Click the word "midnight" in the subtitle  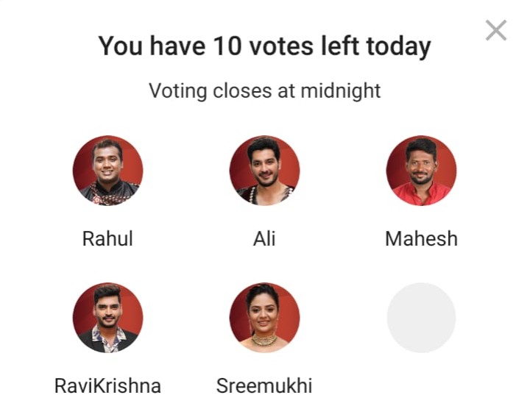[341, 90]
